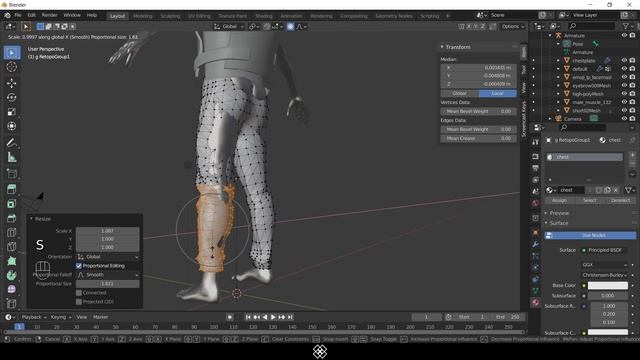Collapse the Transform panel
The height and width of the screenshot is (360, 640).
click(x=442, y=47)
